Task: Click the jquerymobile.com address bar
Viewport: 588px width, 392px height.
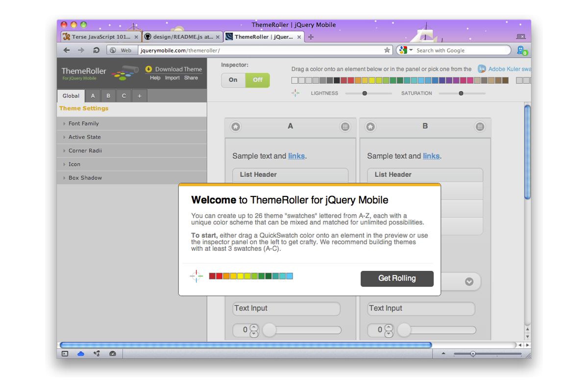Action: (260, 50)
